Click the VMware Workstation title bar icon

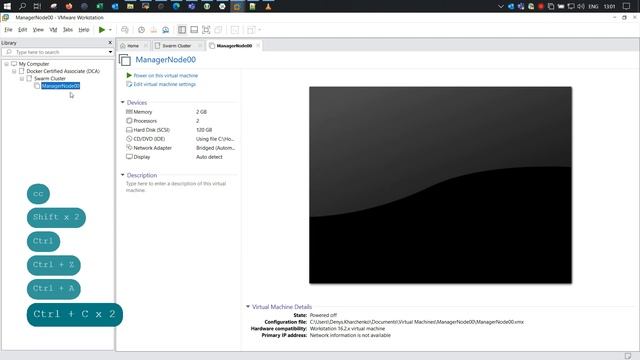tap(5, 18)
